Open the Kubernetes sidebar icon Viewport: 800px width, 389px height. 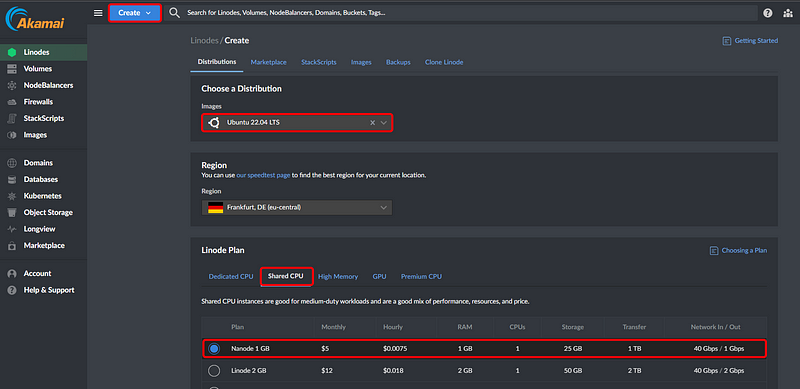(12, 196)
